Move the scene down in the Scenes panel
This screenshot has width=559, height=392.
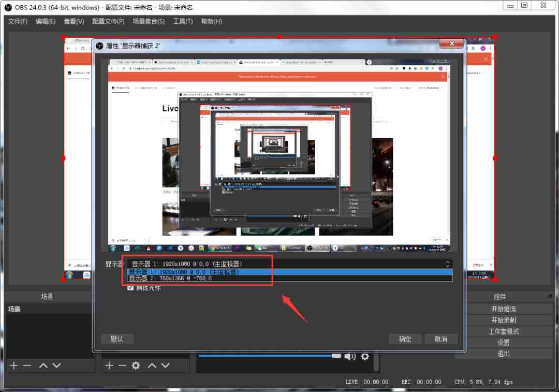pyautogui.click(x=57, y=365)
